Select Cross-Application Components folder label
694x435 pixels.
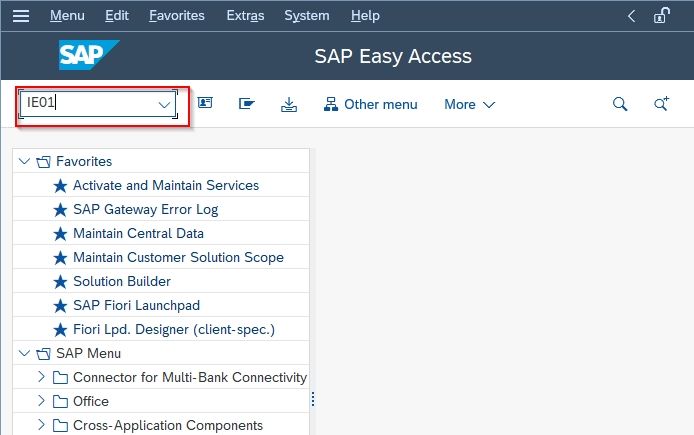click(168, 425)
